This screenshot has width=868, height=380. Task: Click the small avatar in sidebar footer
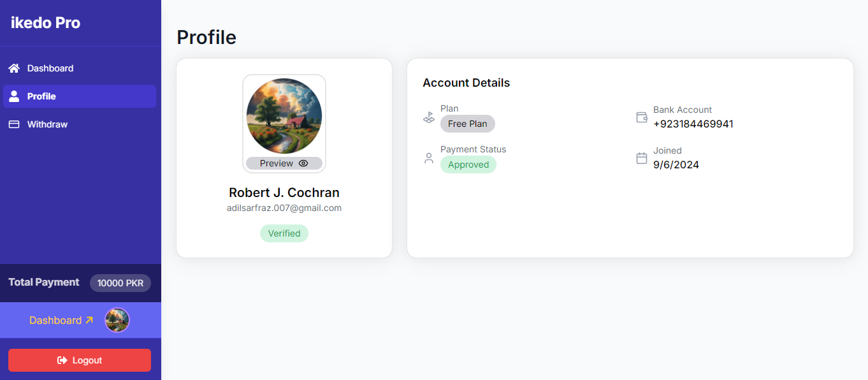point(117,320)
